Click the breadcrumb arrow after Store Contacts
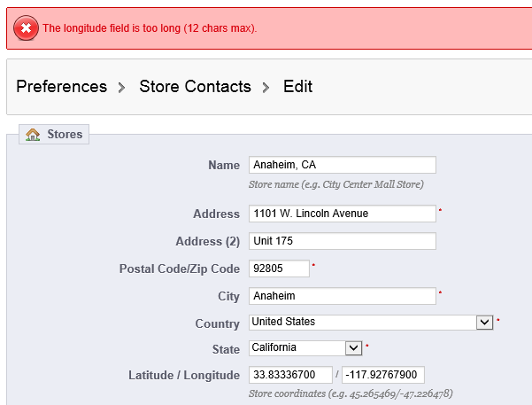532x405 pixels. point(266,88)
